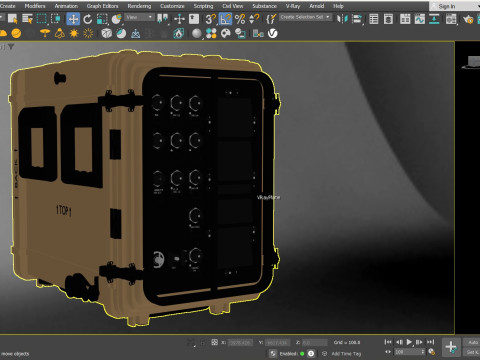
Task: Click the Select and Manipulate icon
Action: [179, 19]
